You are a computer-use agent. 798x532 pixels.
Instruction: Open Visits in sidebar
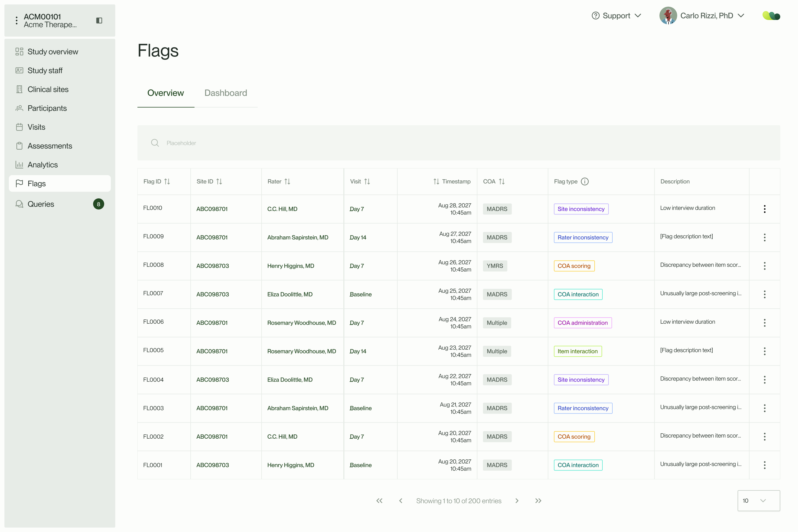point(60,127)
